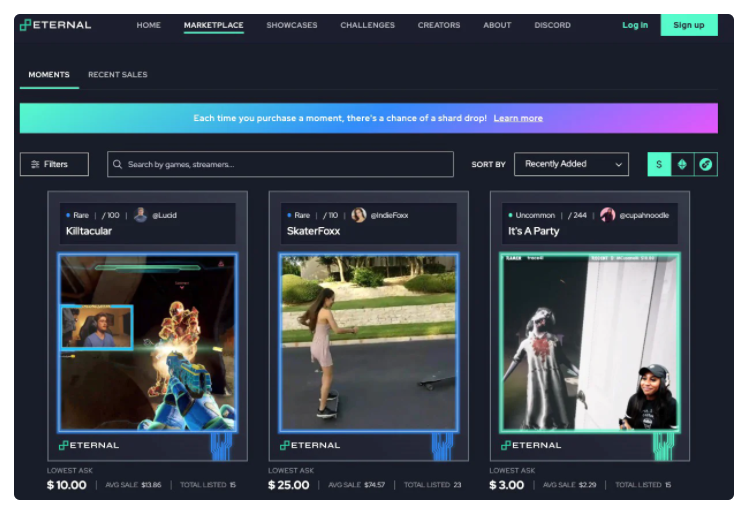Select the dollar currency toggle
This screenshot has height=505, width=741.
pyautogui.click(x=659, y=164)
